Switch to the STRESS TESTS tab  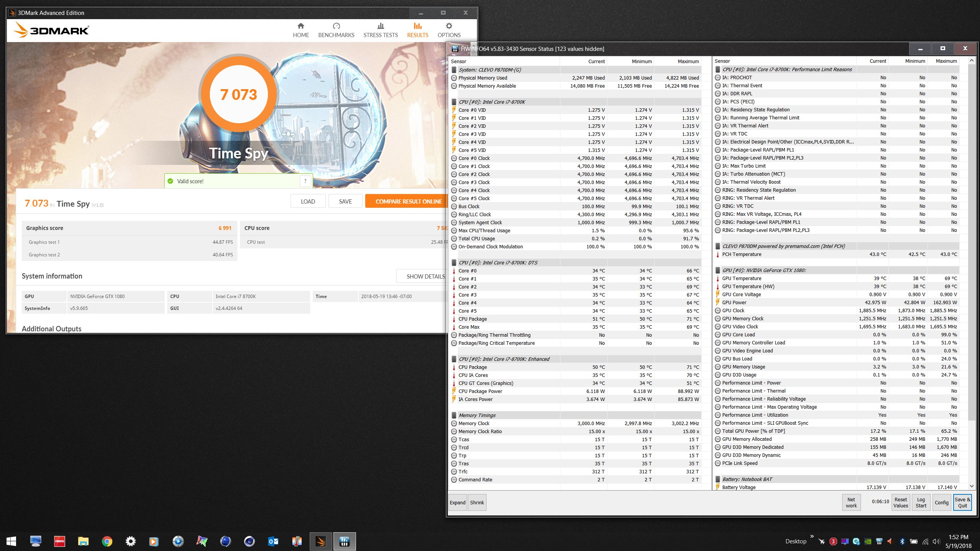pos(381,30)
